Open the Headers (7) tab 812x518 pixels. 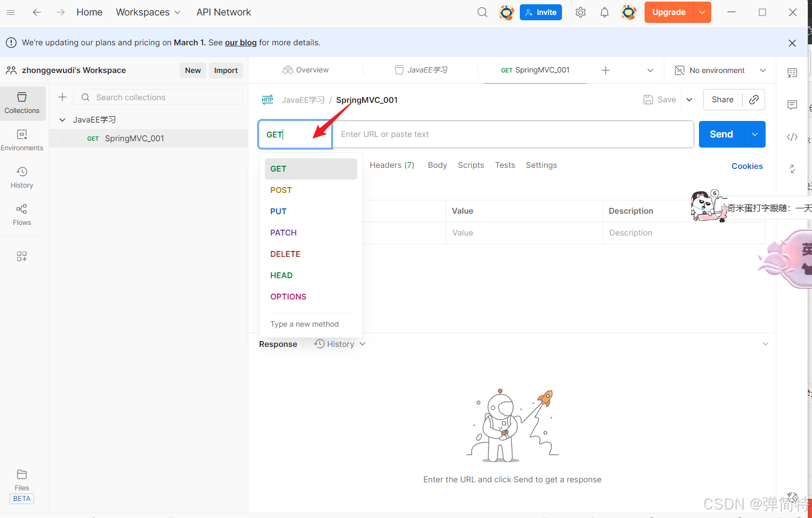[x=392, y=165]
